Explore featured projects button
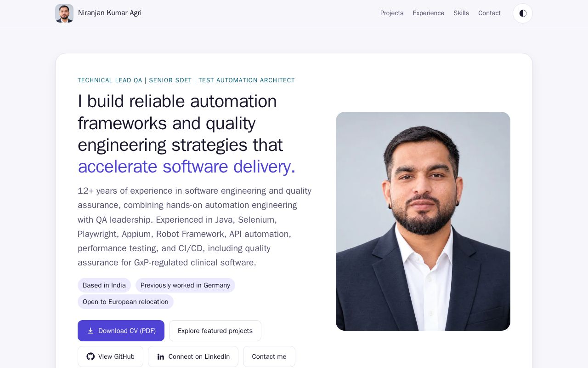 [215, 331]
